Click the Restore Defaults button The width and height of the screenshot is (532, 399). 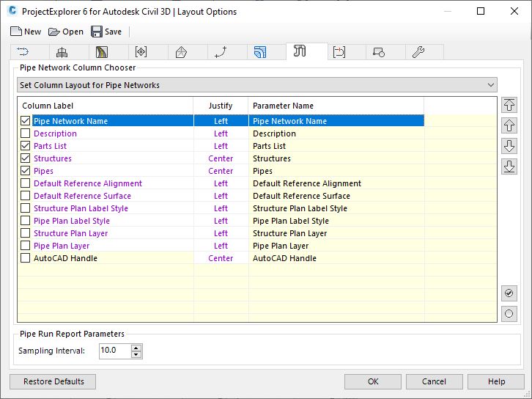(x=53, y=381)
